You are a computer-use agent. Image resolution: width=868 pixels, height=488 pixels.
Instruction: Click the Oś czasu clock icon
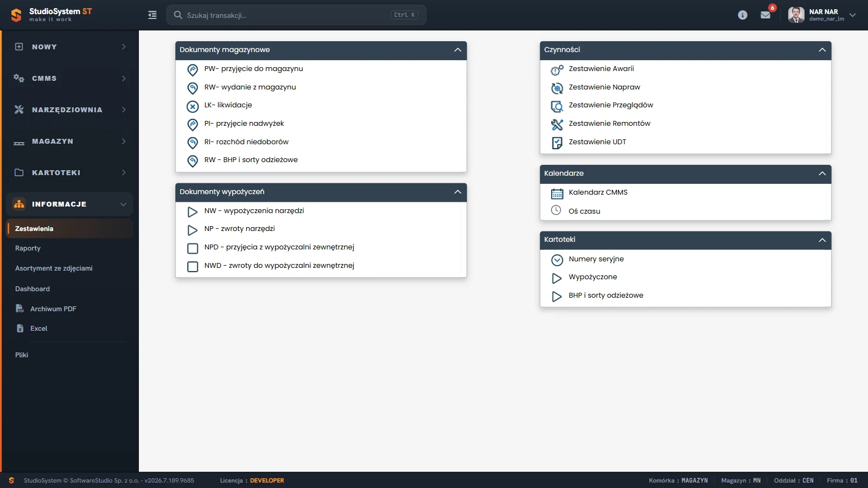(556, 210)
